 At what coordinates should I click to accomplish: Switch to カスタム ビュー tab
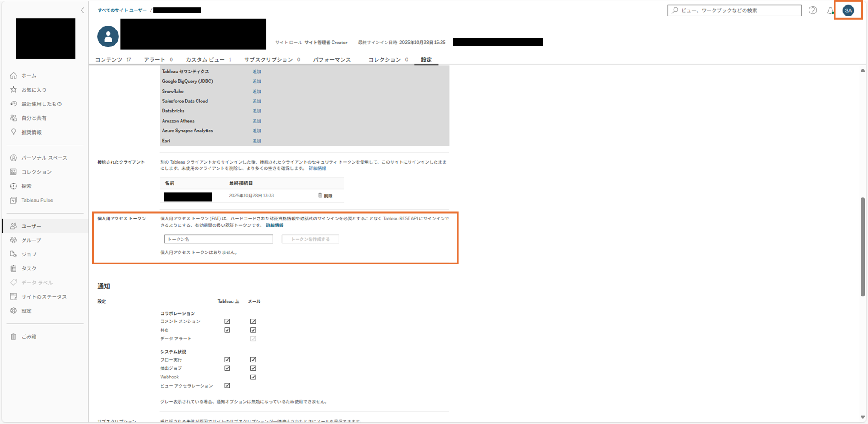pos(208,59)
